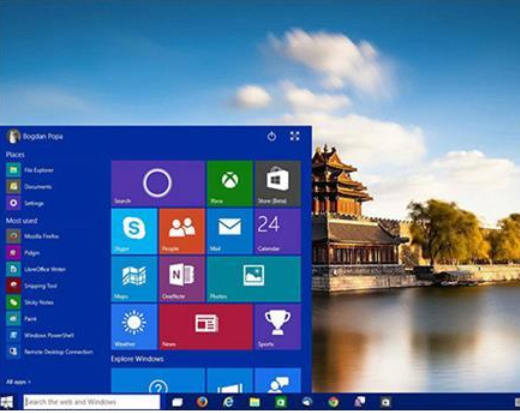Image resolution: width=520 pixels, height=413 pixels.
Task: Click the power button in Start menu
Action: click(271, 136)
